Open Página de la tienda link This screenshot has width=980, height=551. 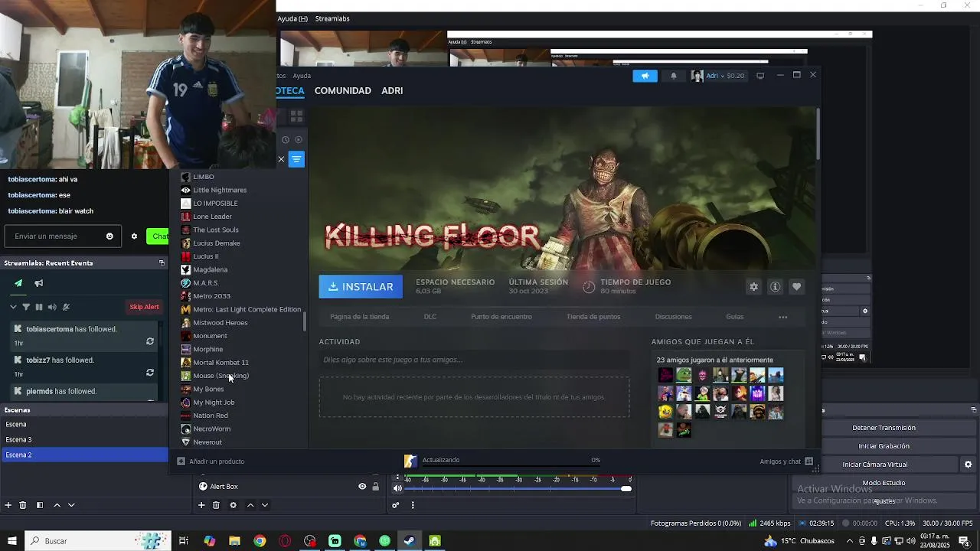pos(359,317)
